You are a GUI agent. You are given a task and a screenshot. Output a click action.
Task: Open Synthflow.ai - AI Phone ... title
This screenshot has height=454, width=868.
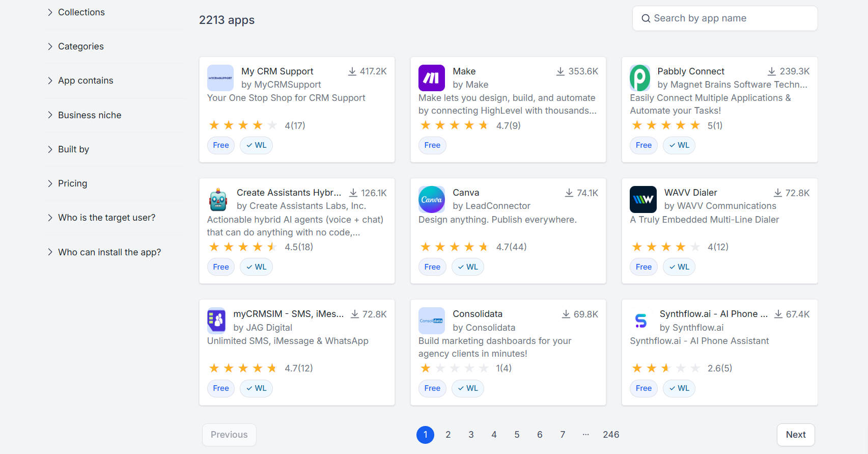click(x=714, y=314)
